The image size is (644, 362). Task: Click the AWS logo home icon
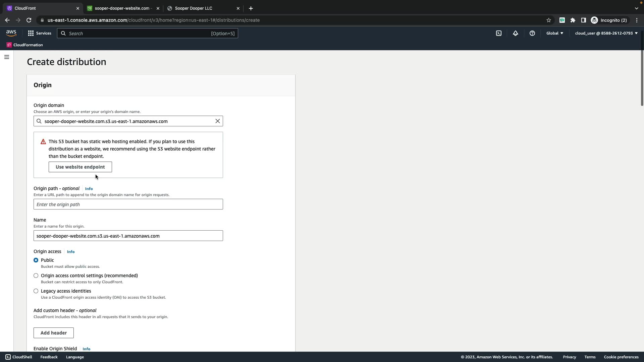(11, 33)
